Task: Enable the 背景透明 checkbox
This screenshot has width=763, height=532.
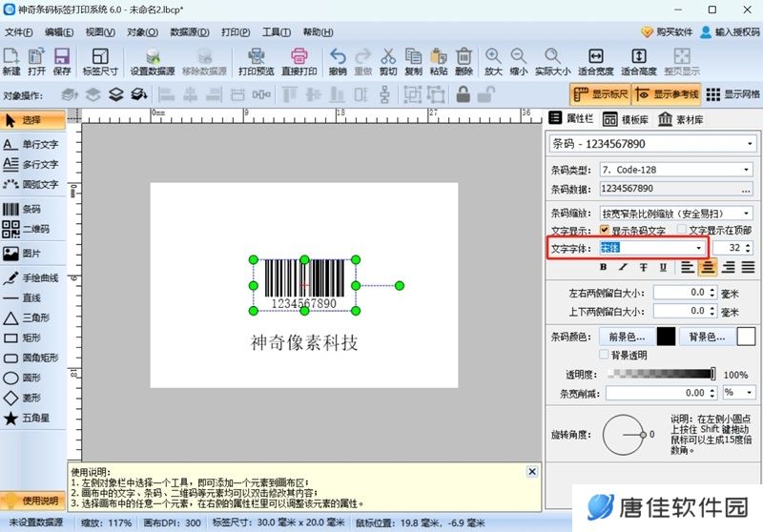Action: (604, 355)
